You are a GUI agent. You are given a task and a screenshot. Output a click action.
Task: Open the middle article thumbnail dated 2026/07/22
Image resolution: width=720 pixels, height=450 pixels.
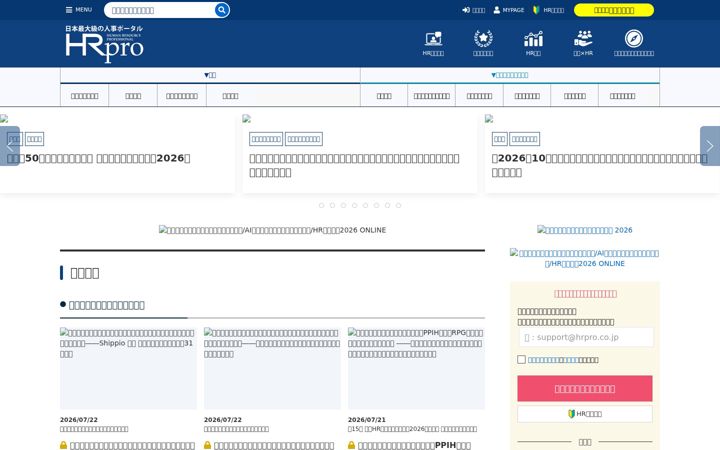point(272,368)
